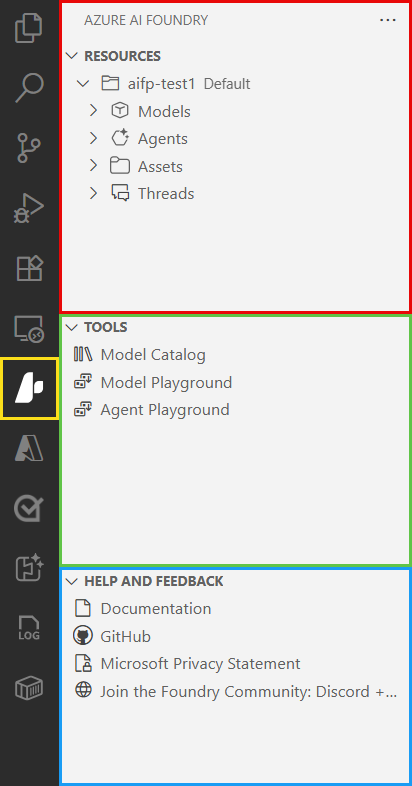Open the Explorer view in activity bar
This screenshot has width=412, height=786.
coord(29,28)
